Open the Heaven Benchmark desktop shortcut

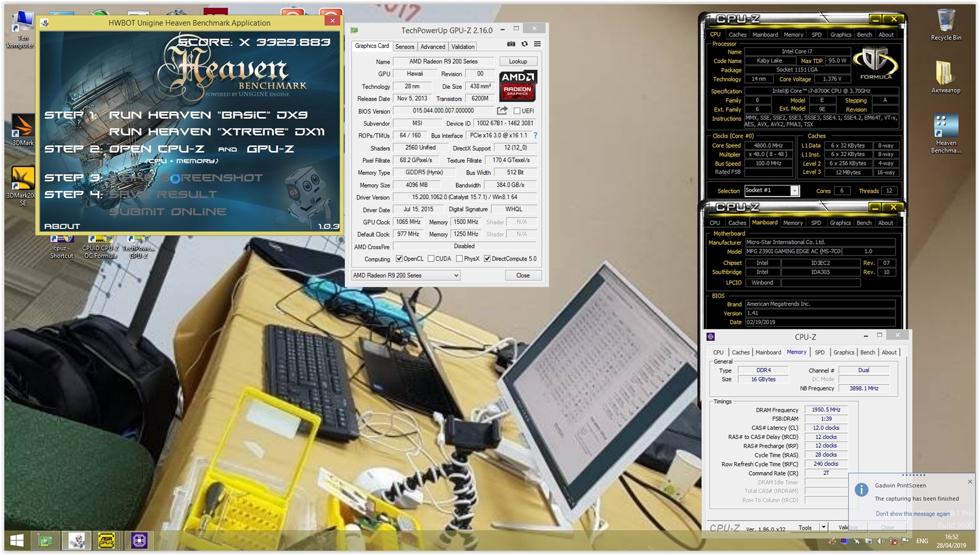[946, 134]
